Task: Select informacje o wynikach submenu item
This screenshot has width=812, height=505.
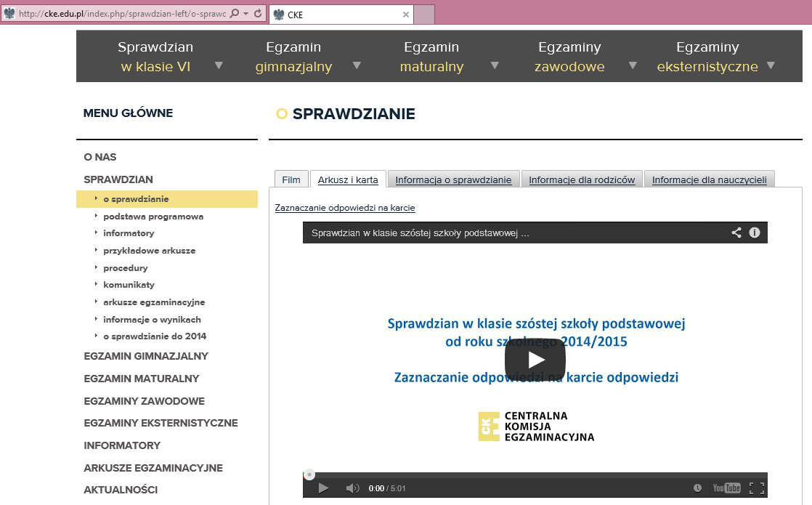Action: [x=152, y=320]
